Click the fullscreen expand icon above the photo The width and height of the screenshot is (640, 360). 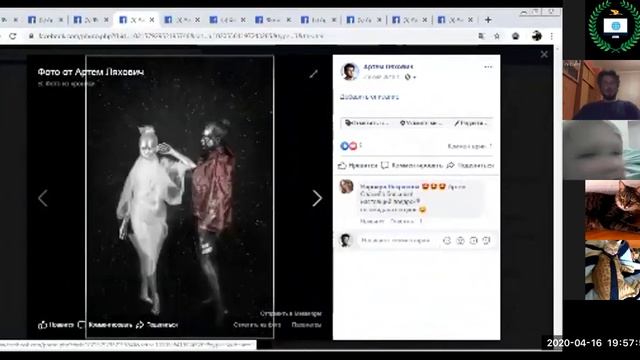(x=313, y=74)
